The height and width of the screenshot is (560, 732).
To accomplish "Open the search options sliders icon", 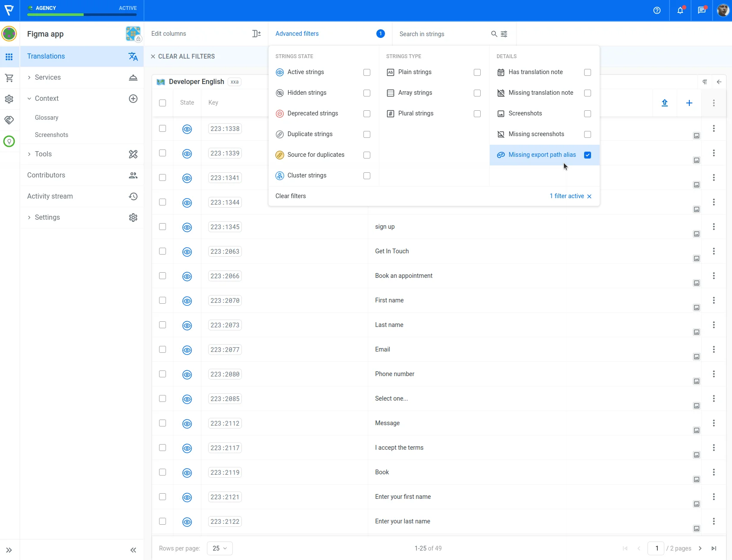I will 504,34.
